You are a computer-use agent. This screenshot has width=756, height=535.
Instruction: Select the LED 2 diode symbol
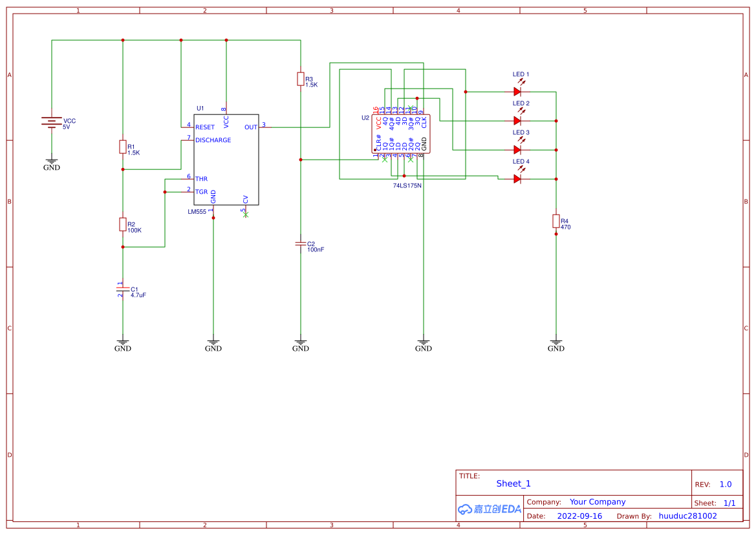point(518,121)
